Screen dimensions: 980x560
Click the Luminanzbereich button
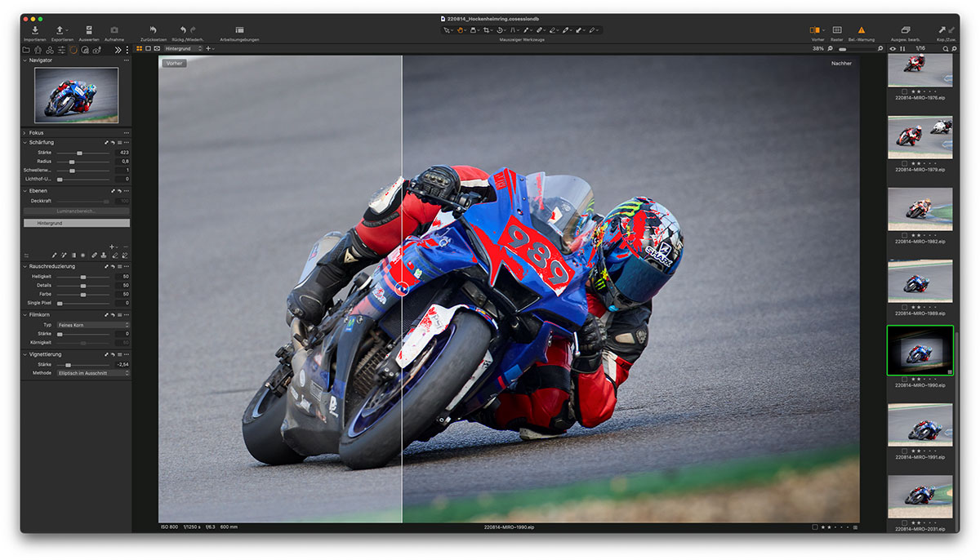pyautogui.click(x=76, y=211)
